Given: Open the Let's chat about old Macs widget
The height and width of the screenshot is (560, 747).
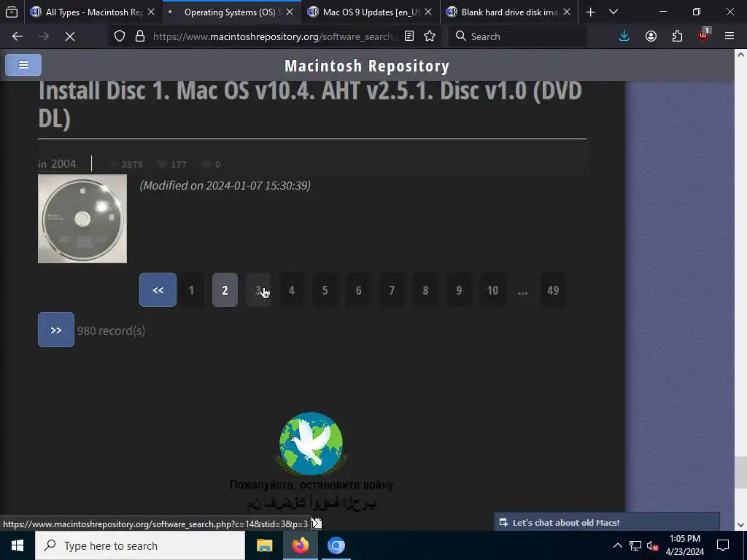Looking at the screenshot, I should tap(607, 522).
